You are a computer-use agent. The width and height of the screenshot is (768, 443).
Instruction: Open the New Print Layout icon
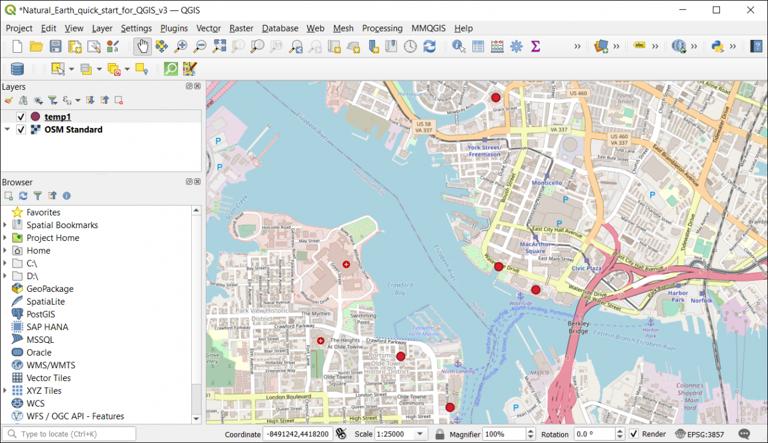tap(74, 47)
